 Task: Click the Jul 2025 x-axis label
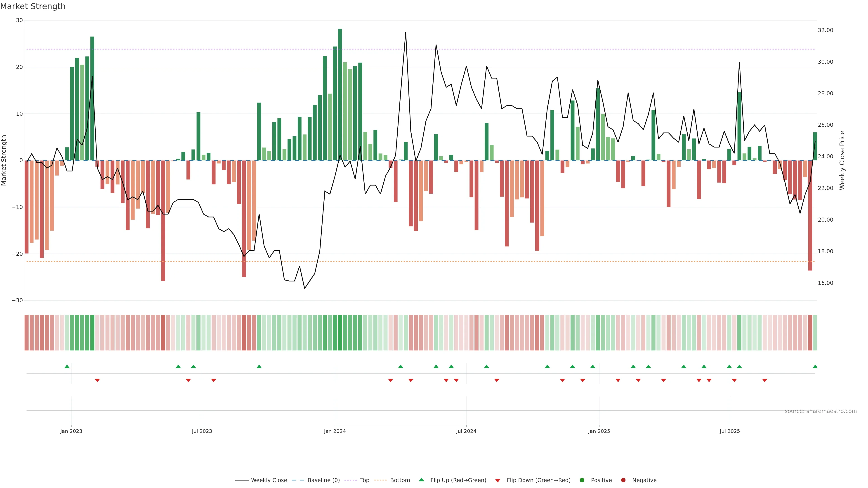coord(729,431)
